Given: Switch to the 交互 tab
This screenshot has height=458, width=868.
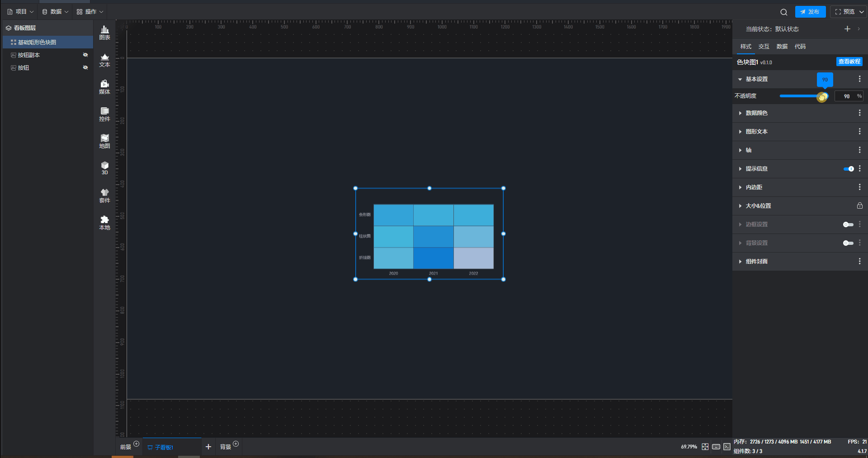Looking at the screenshot, I should pyautogui.click(x=764, y=47).
